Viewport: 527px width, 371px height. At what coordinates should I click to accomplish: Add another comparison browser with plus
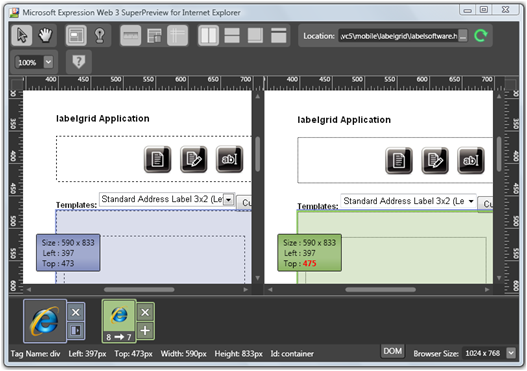[x=145, y=331]
